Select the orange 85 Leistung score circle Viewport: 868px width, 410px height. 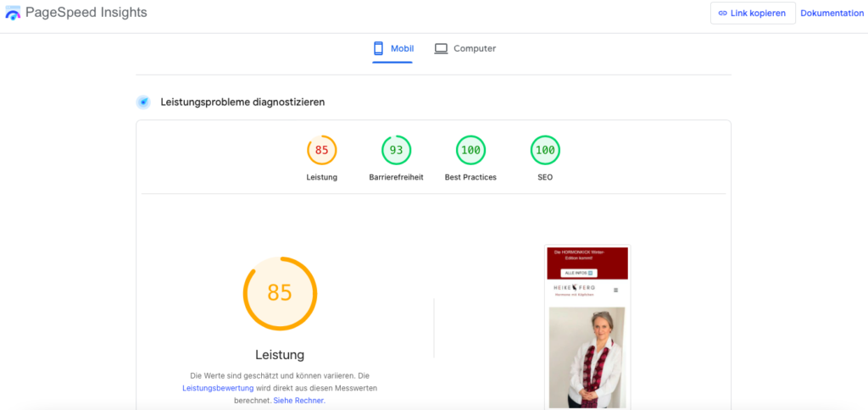click(321, 151)
